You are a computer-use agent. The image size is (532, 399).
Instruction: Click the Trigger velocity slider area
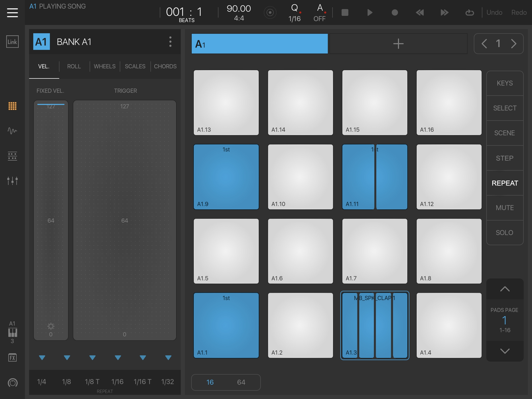tap(125, 220)
